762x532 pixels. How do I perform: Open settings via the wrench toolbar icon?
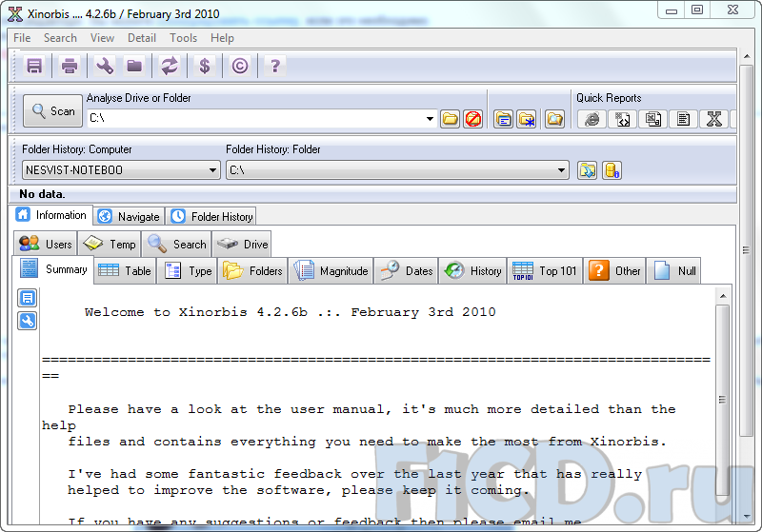[105, 66]
